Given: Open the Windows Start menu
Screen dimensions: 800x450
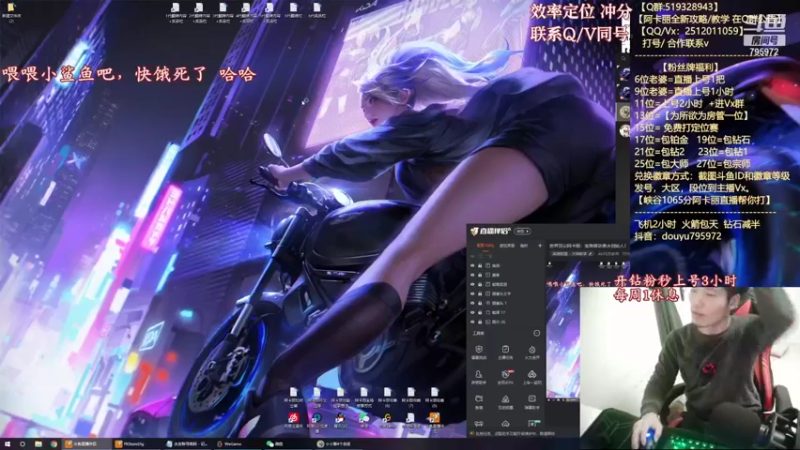Looking at the screenshot, I should 7,444.
